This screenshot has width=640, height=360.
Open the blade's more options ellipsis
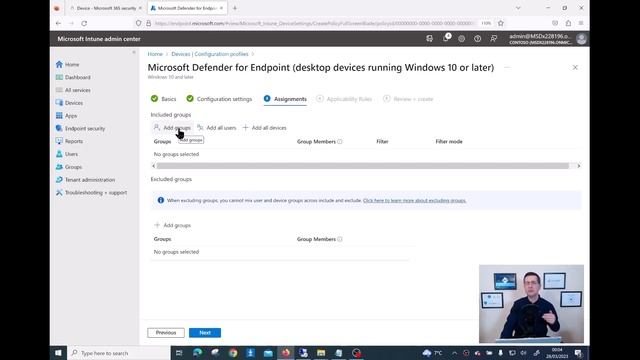(507, 67)
